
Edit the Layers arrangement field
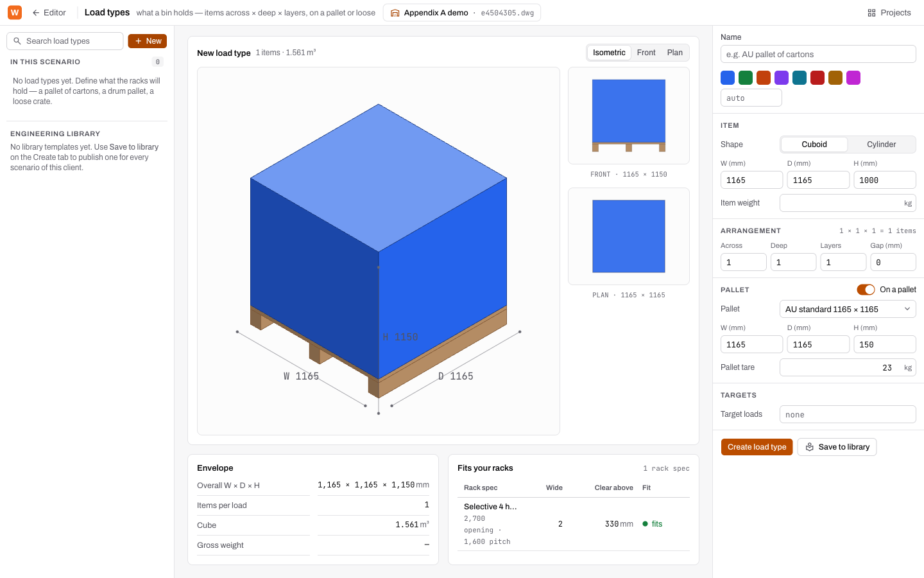click(843, 262)
